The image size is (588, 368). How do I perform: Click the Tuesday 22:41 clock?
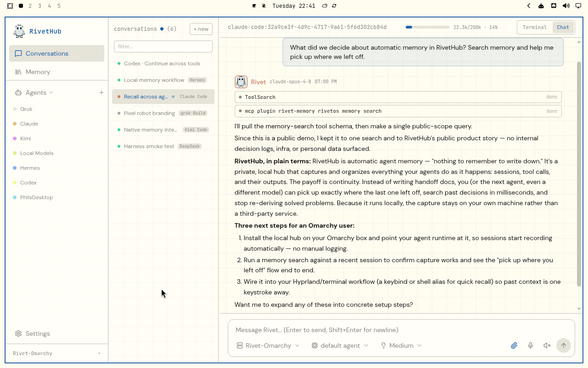pyautogui.click(x=294, y=6)
